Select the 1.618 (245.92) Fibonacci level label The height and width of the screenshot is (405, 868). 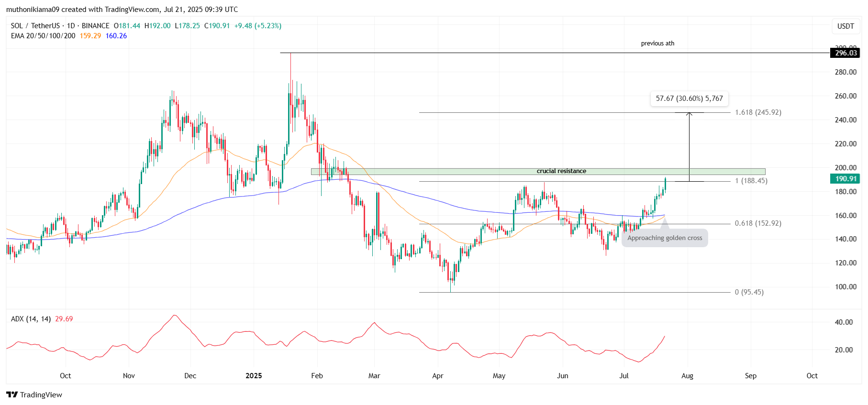[757, 112]
